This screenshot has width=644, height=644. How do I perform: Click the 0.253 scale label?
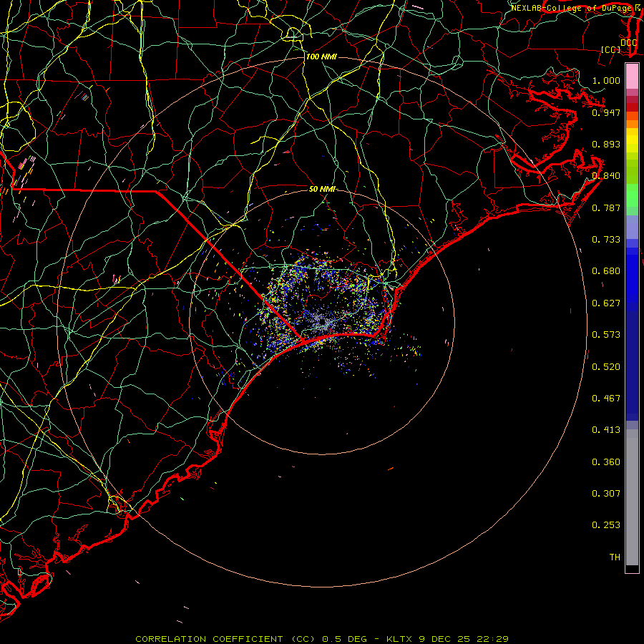[606, 525]
